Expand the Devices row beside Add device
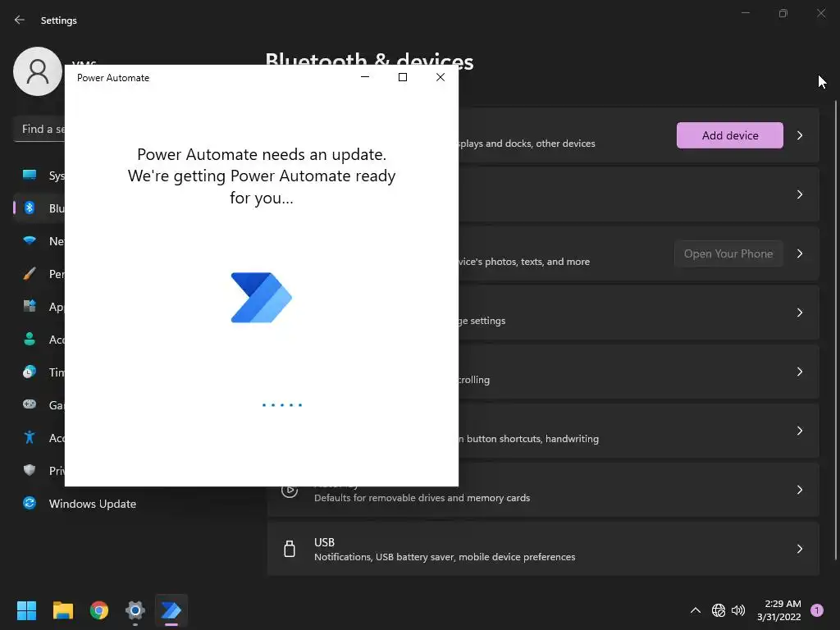This screenshot has height=630, width=840. tap(799, 135)
